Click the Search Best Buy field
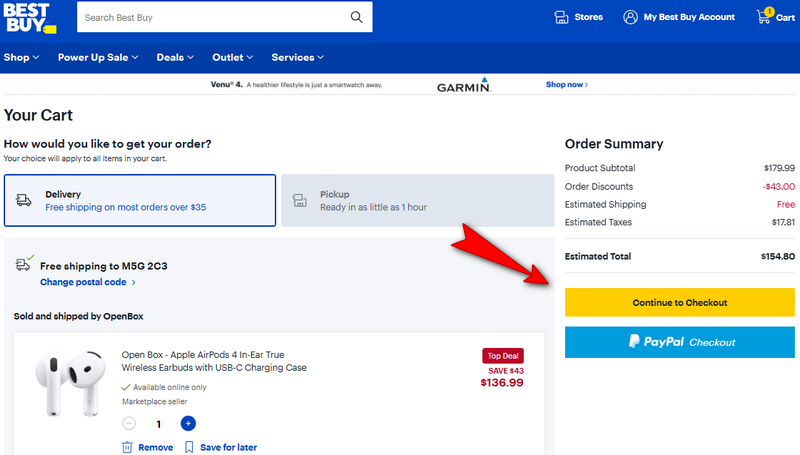Viewport: 800px width, 455px height. [x=210, y=17]
